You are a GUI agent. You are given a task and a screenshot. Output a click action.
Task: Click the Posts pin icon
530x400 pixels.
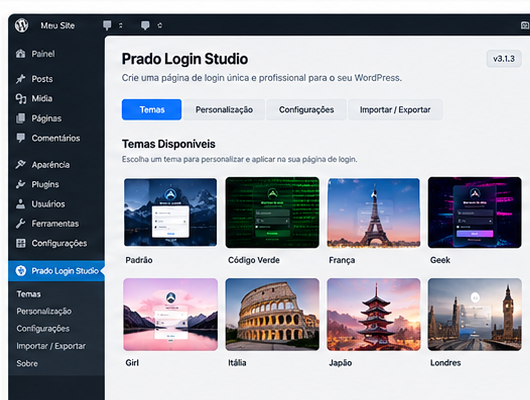pos(20,79)
